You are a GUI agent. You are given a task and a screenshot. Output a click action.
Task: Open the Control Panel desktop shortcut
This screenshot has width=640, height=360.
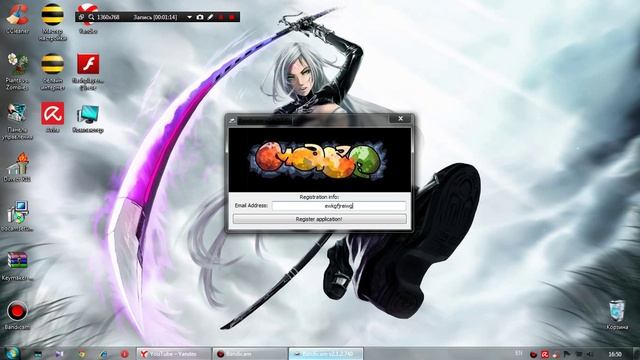pyautogui.click(x=17, y=120)
